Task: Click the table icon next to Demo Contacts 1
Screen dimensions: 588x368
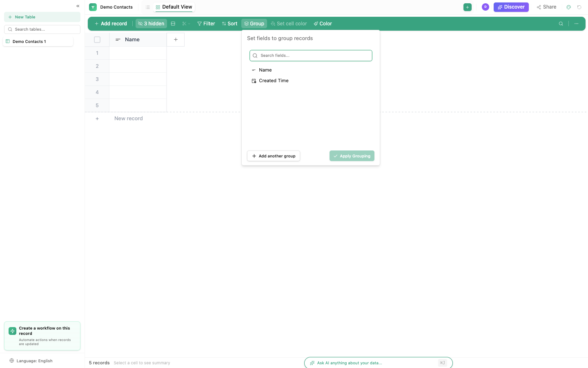Action: (x=8, y=41)
